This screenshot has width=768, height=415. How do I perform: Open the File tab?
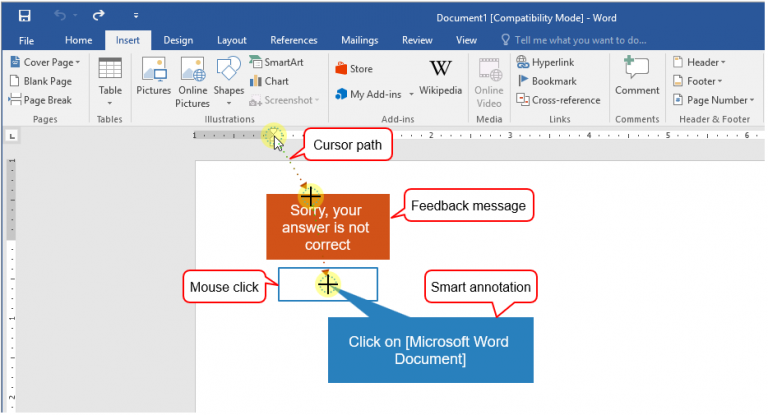26,40
